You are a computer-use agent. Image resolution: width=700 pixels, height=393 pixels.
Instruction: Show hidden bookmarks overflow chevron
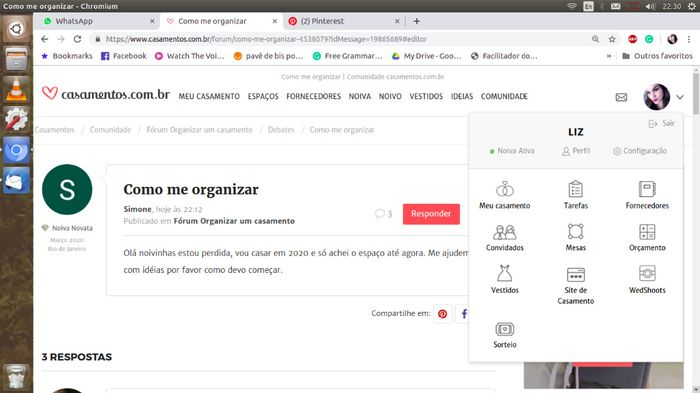pos(608,56)
